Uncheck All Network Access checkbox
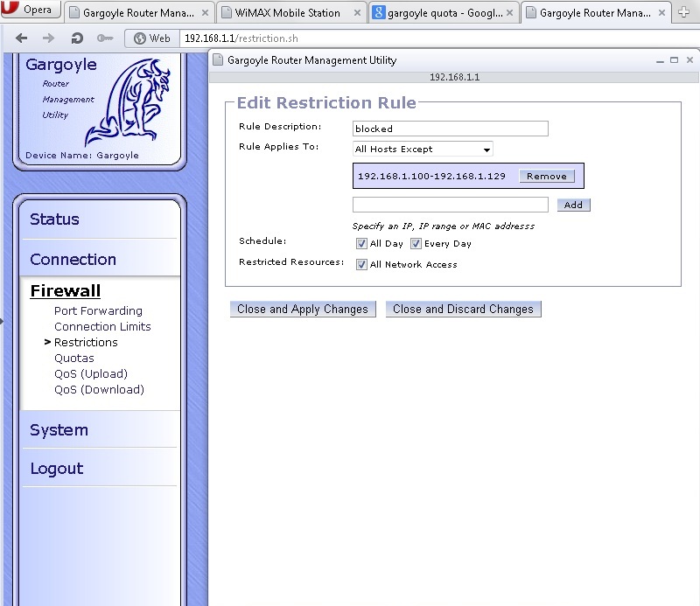The width and height of the screenshot is (700, 606). coord(361,265)
